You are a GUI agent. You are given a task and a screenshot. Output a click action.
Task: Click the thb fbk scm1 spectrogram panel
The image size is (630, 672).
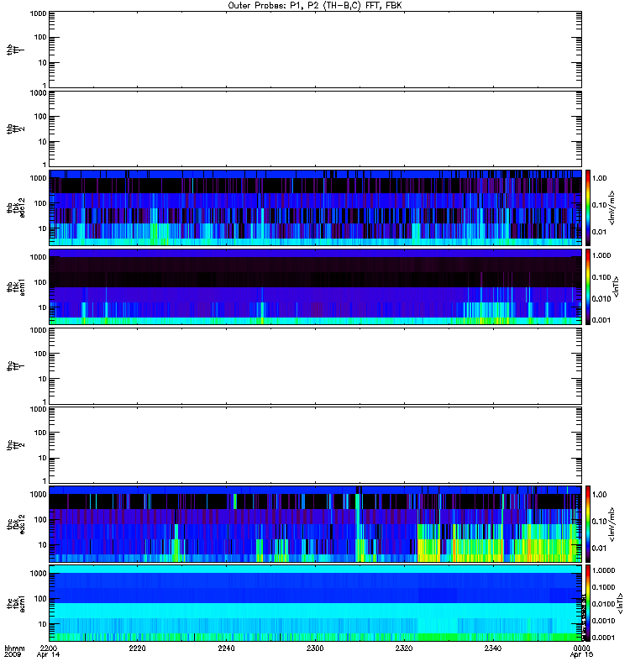point(316,286)
